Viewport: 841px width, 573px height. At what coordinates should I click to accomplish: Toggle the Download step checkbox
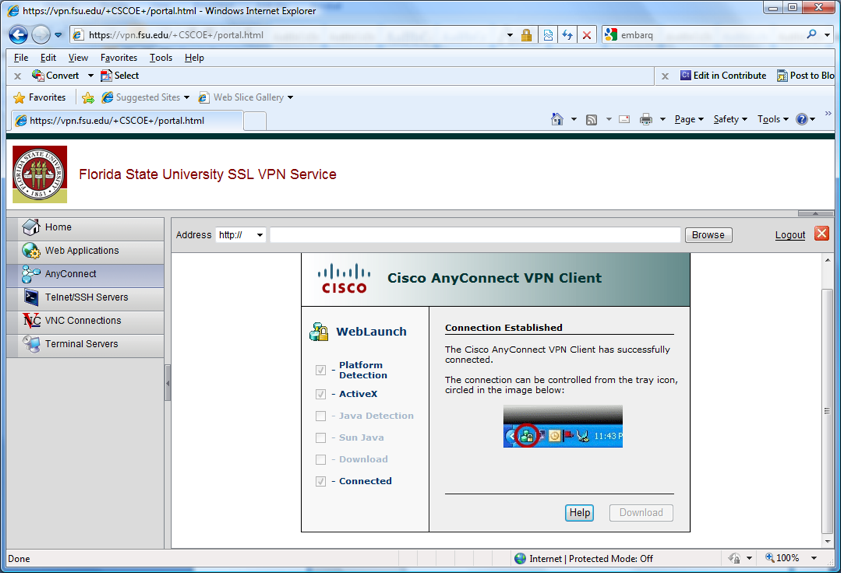click(321, 460)
